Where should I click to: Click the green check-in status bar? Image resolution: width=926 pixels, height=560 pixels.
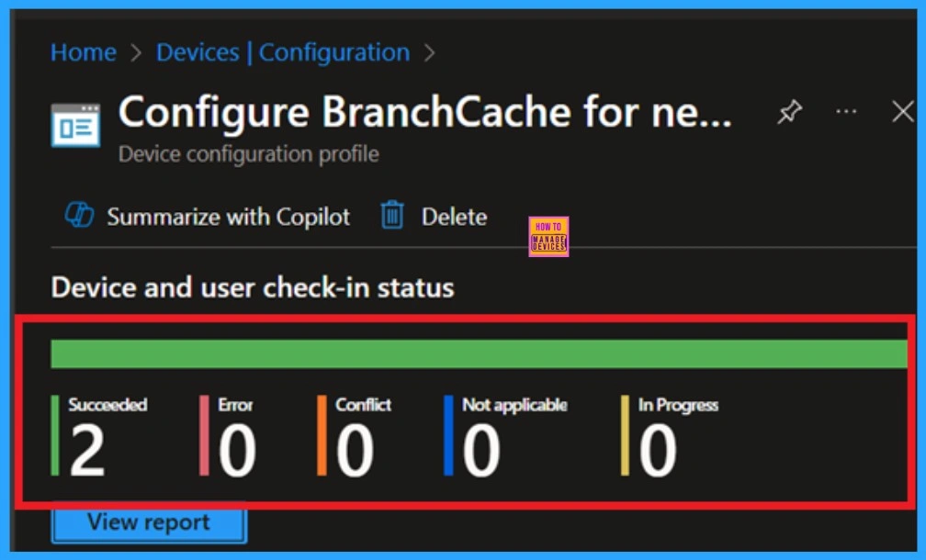coord(479,353)
